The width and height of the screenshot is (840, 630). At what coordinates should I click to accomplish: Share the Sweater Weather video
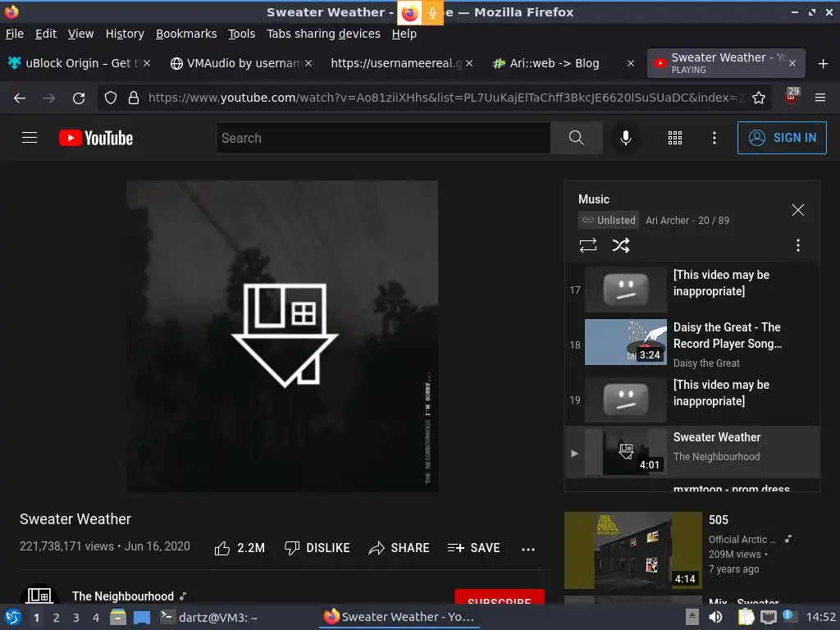(399, 548)
